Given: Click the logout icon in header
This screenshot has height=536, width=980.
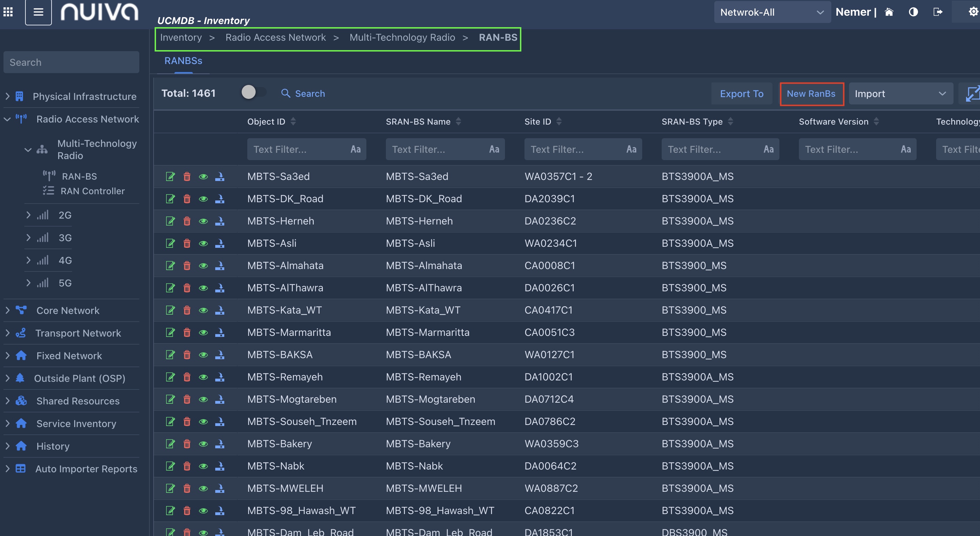Looking at the screenshot, I should pyautogui.click(x=938, y=12).
